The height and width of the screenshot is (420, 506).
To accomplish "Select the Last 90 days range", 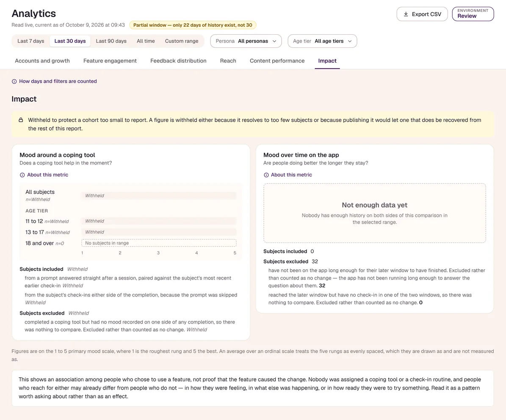I will [x=111, y=41].
